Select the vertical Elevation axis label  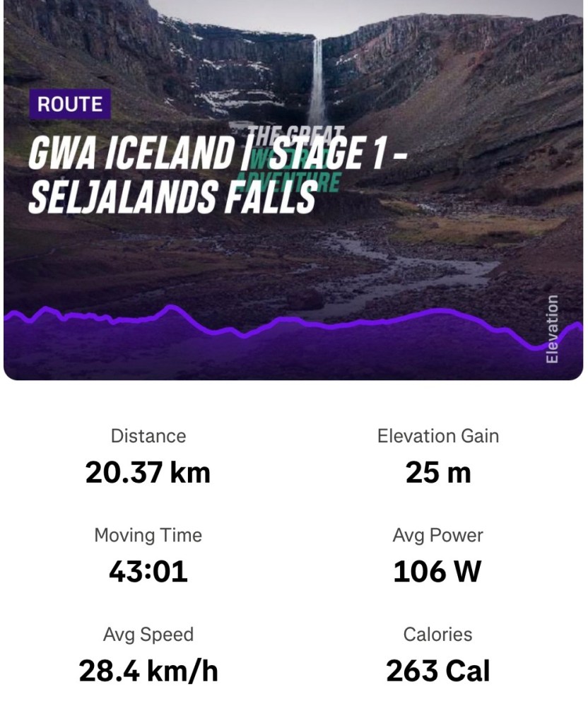(552, 329)
